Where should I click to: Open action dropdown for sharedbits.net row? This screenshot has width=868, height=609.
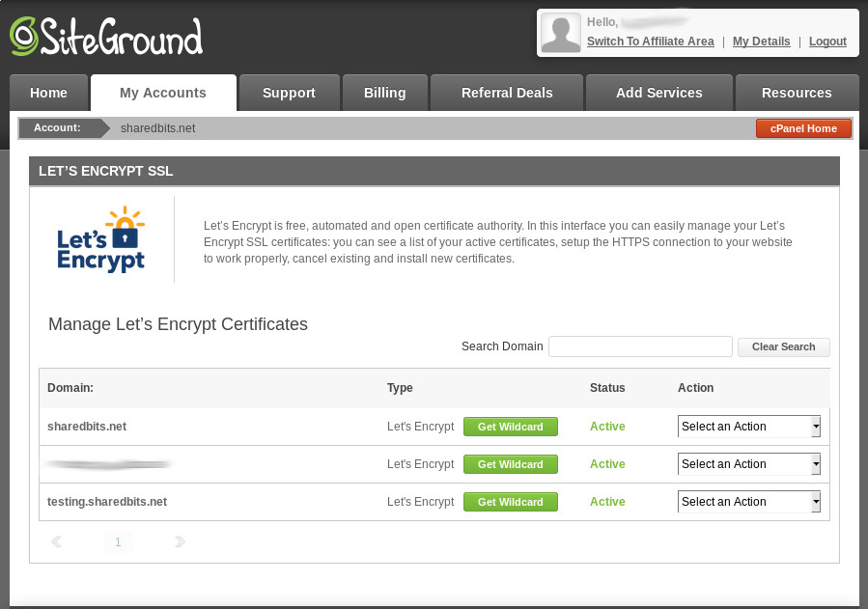[749, 427]
